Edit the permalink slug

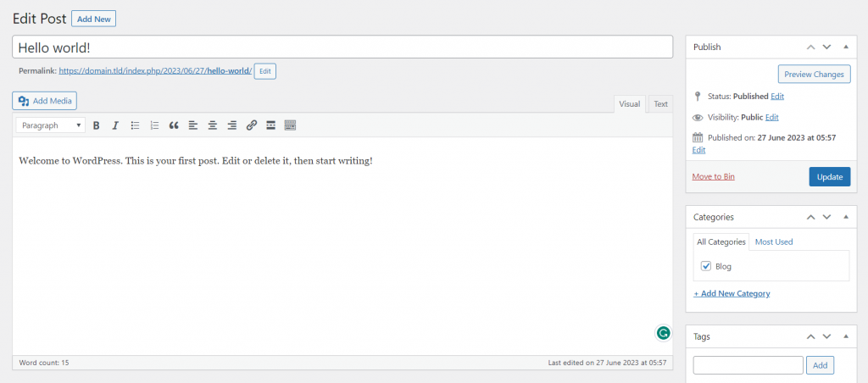[265, 71]
